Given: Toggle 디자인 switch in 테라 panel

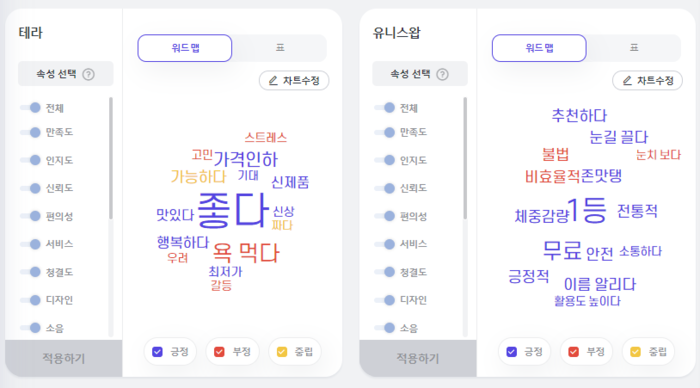Looking at the screenshot, I should coord(31,300).
